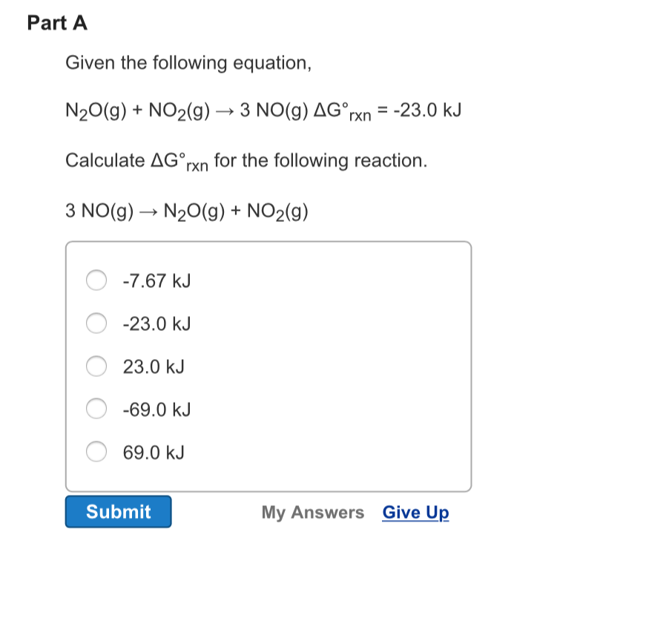Click the Part A heading
The width and height of the screenshot is (669, 644).
click(57, 23)
